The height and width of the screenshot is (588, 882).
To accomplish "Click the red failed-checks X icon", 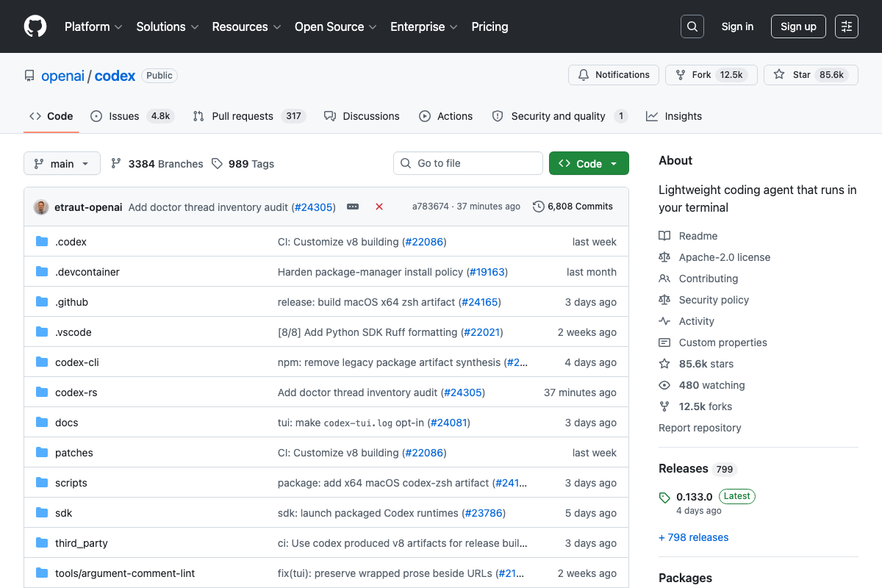I will click(x=379, y=207).
